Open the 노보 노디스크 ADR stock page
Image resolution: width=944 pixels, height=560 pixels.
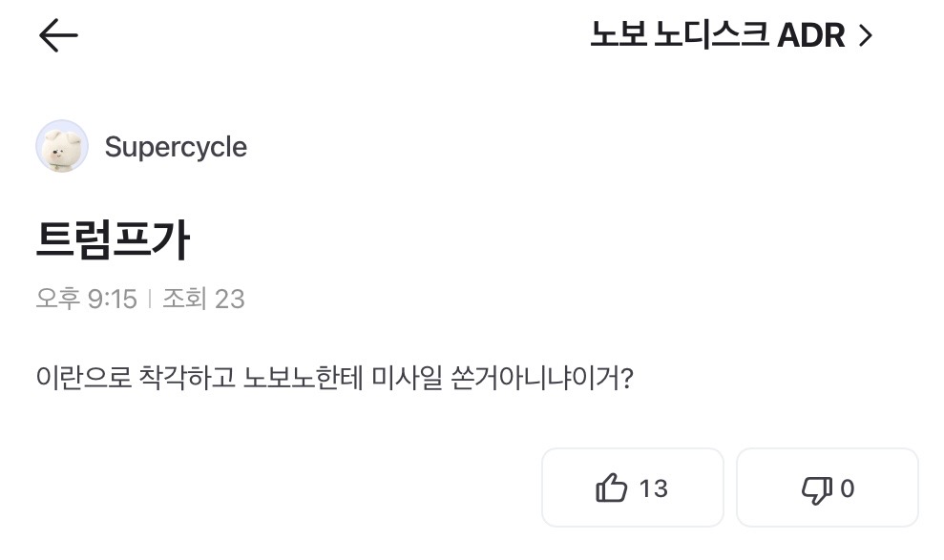point(716,36)
